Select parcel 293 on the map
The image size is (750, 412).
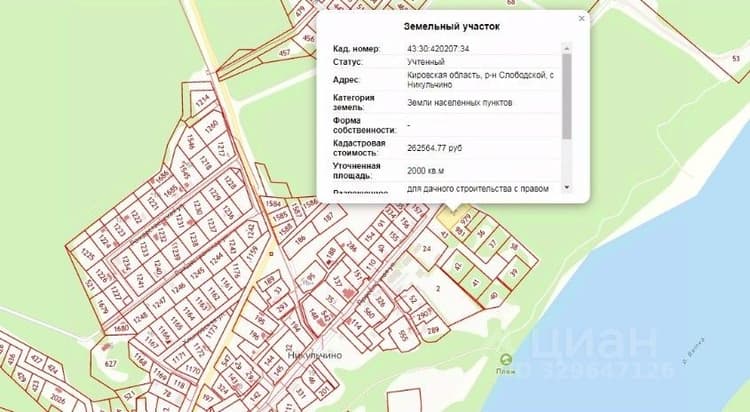tap(282, 308)
